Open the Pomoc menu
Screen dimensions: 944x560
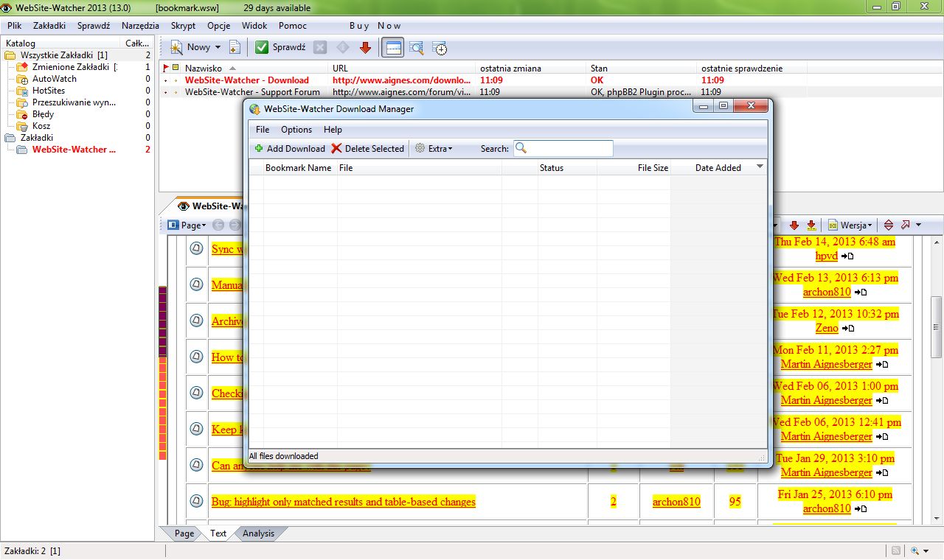click(x=293, y=25)
